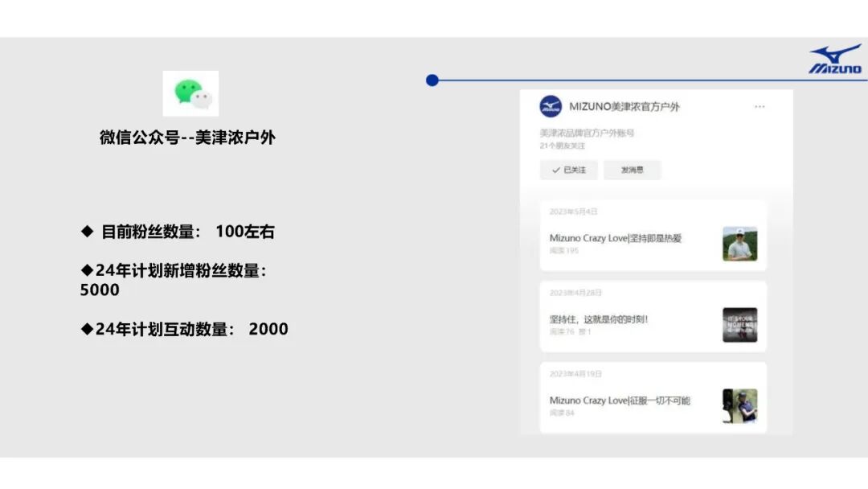The image size is (868, 489).
Task: Click the 已关注 followed button
Action: (x=568, y=170)
